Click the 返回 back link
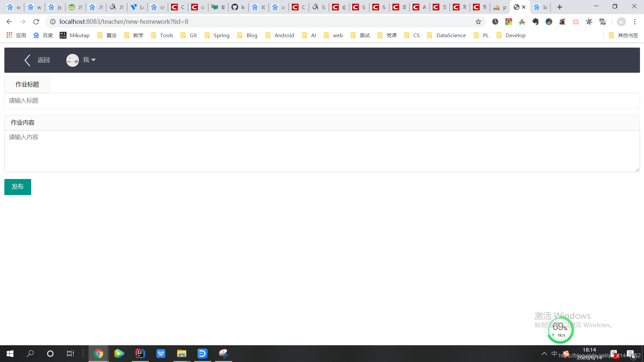Viewport: 644px width, 362px height. [44, 60]
